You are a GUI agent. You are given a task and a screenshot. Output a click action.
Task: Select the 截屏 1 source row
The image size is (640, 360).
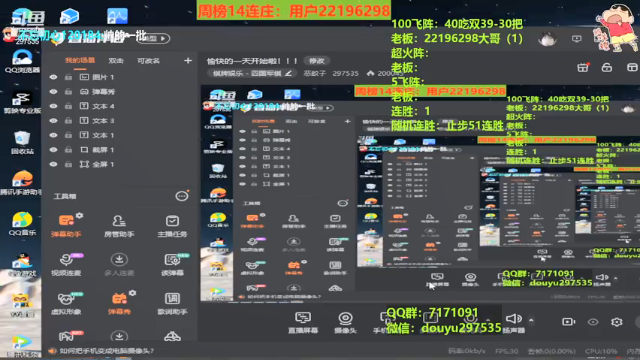[x=120, y=150]
